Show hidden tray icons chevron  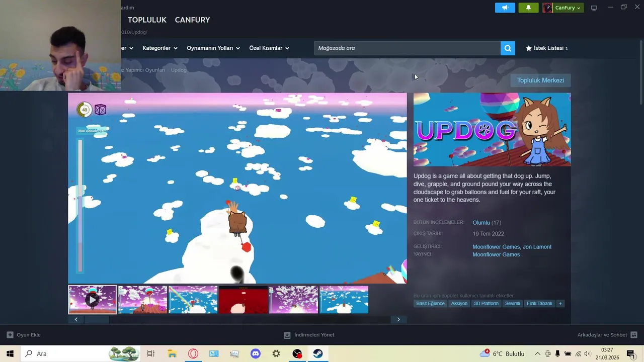coord(537,354)
